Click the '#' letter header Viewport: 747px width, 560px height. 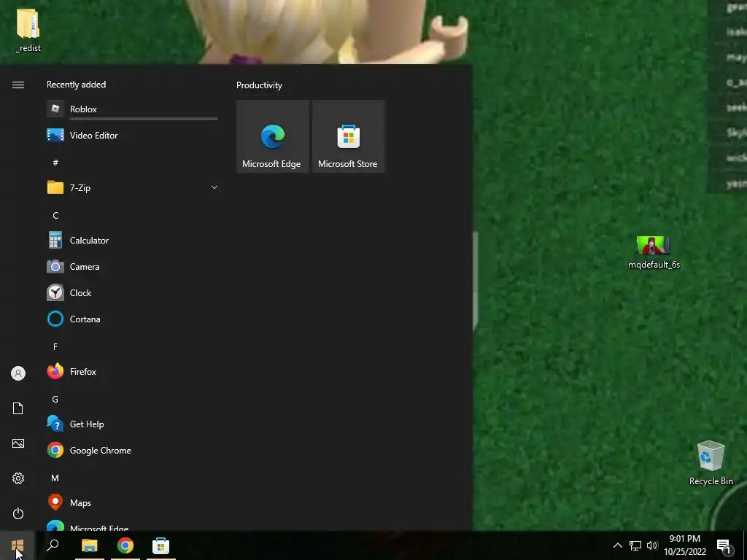[x=55, y=163]
